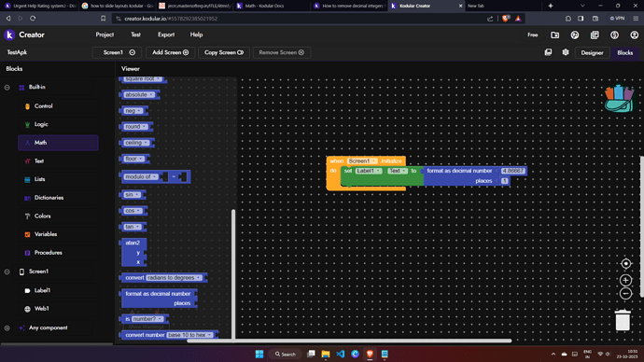Open the Project menu
The width and height of the screenshot is (644, 362).
[105, 35]
